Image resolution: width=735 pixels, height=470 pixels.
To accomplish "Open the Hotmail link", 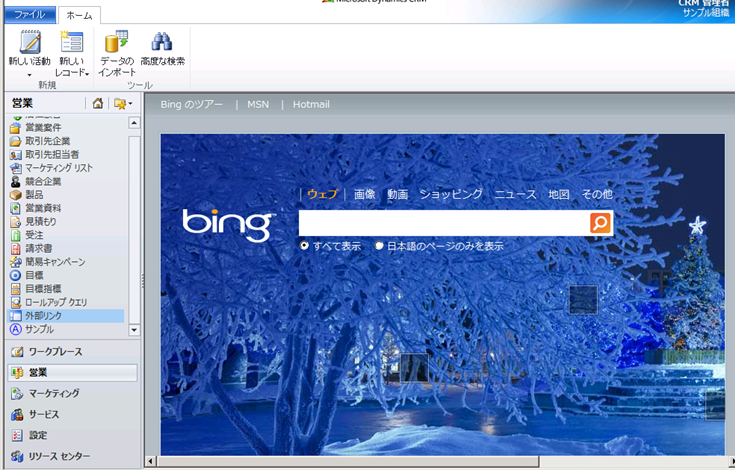I will [x=311, y=104].
